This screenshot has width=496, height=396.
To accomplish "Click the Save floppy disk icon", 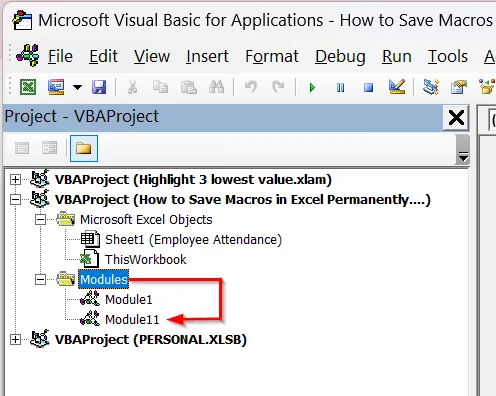I will pyautogui.click(x=99, y=87).
